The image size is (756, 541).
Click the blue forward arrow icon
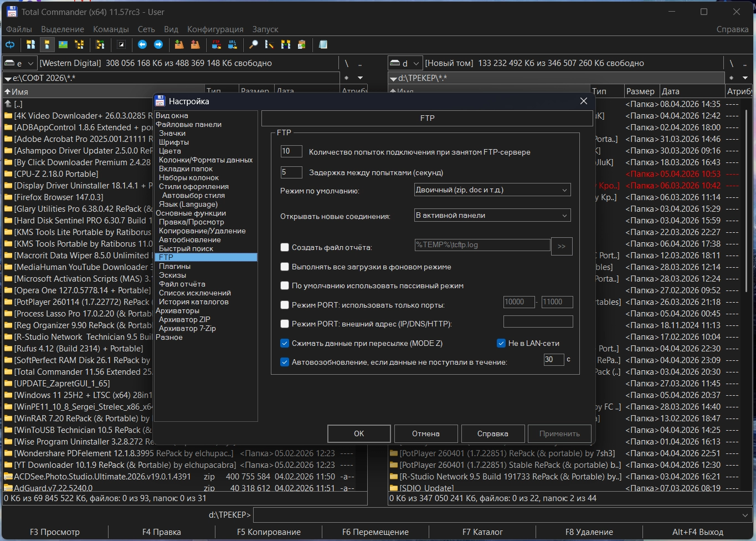pyautogui.click(x=158, y=44)
